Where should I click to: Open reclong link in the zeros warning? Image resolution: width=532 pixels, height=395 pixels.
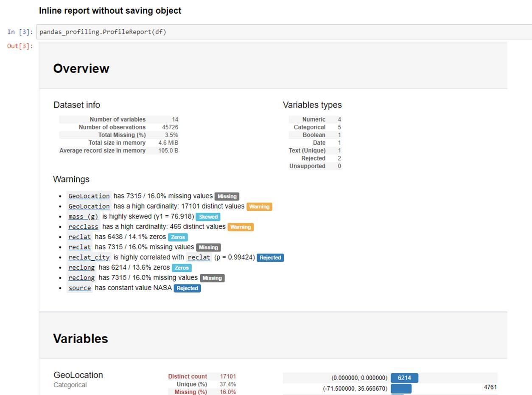point(81,268)
